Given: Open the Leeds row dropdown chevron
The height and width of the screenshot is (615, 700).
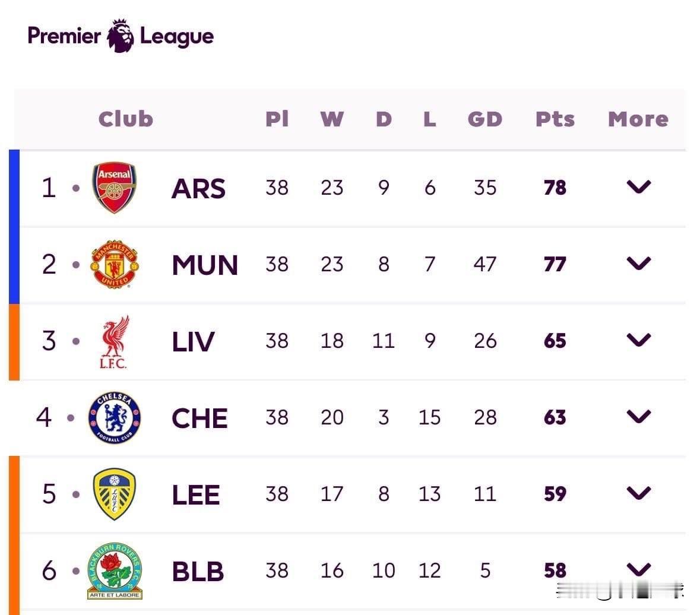Looking at the screenshot, I should pyautogui.click(x=638, y=493).
